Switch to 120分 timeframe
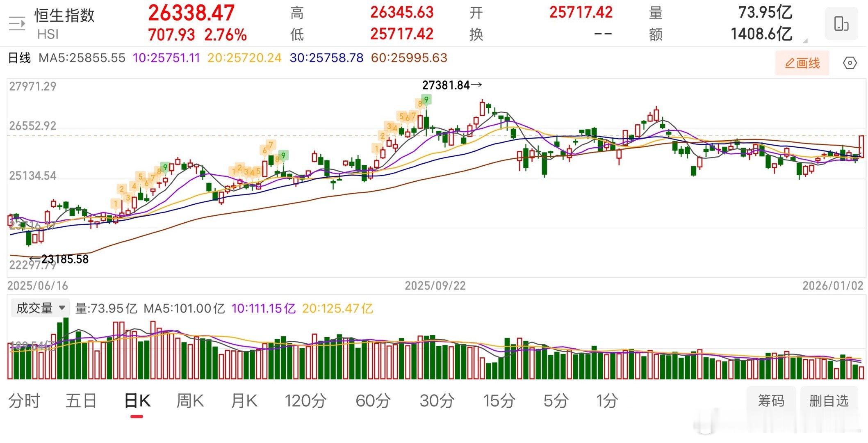 (305, 401)
